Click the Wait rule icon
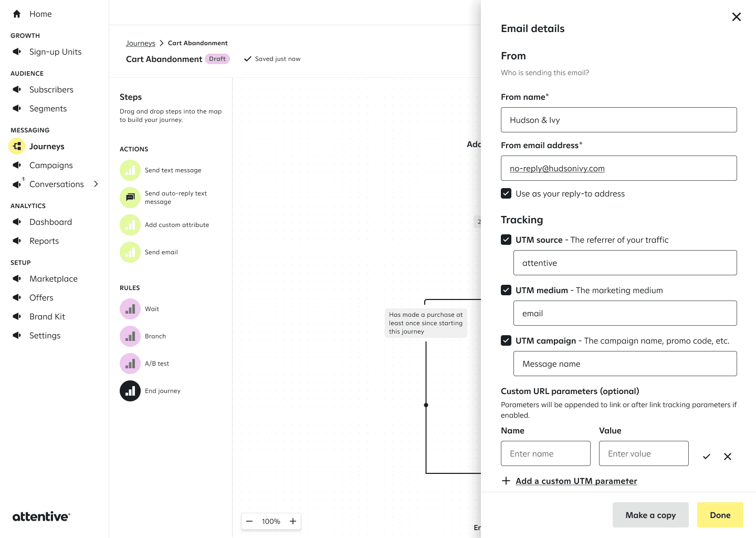The image size is (756, 538). (x=130, y=309)
